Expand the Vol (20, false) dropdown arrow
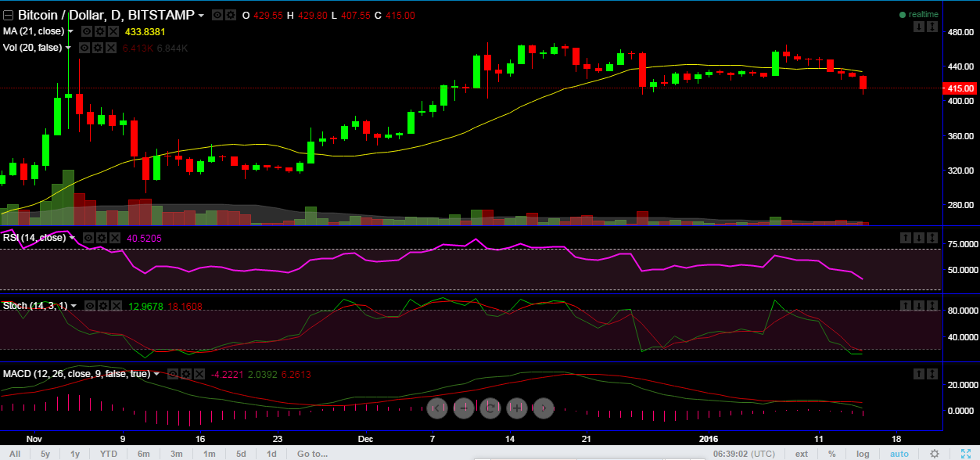 click(x=68, y=48)
